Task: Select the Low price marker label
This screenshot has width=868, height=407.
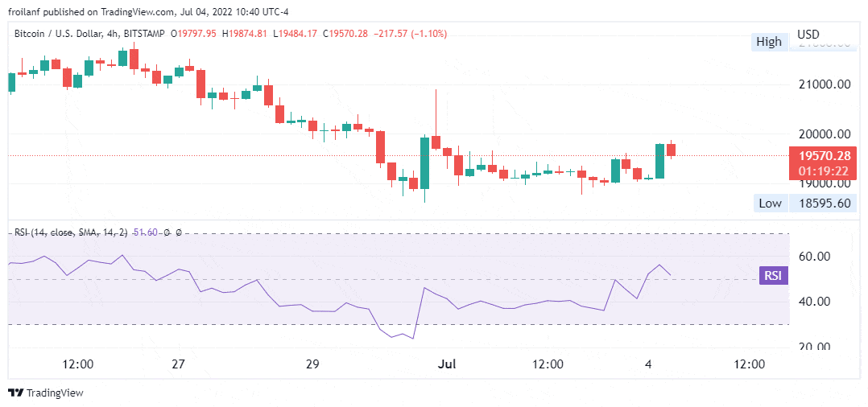Action: 770,203
